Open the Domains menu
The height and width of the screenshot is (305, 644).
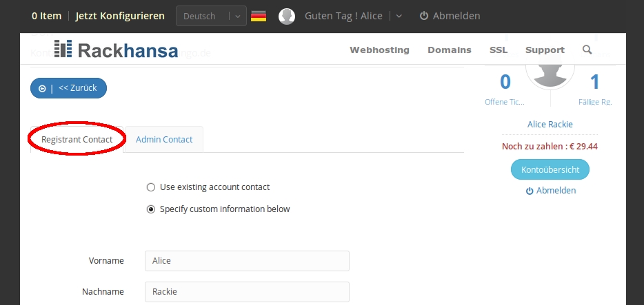tap(450, 50)
